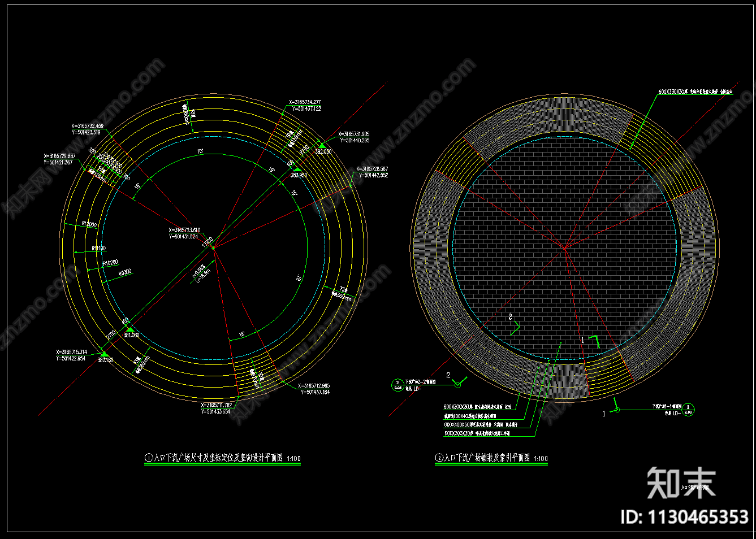Image resolution: width=756 pixels, height=539 pixels.
Task: Select section cut marker 1 inside plaza
Action: pos(590,340)
